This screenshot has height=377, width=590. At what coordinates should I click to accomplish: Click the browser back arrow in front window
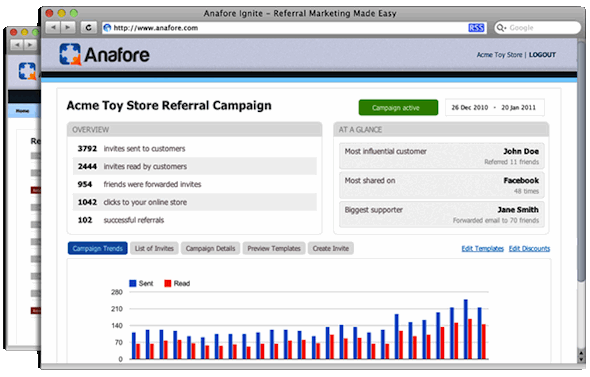click(53, 27)
